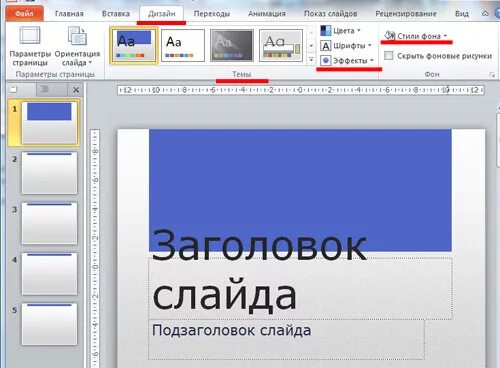
Task: Open the Рецензирование tab
Action: 406,14
